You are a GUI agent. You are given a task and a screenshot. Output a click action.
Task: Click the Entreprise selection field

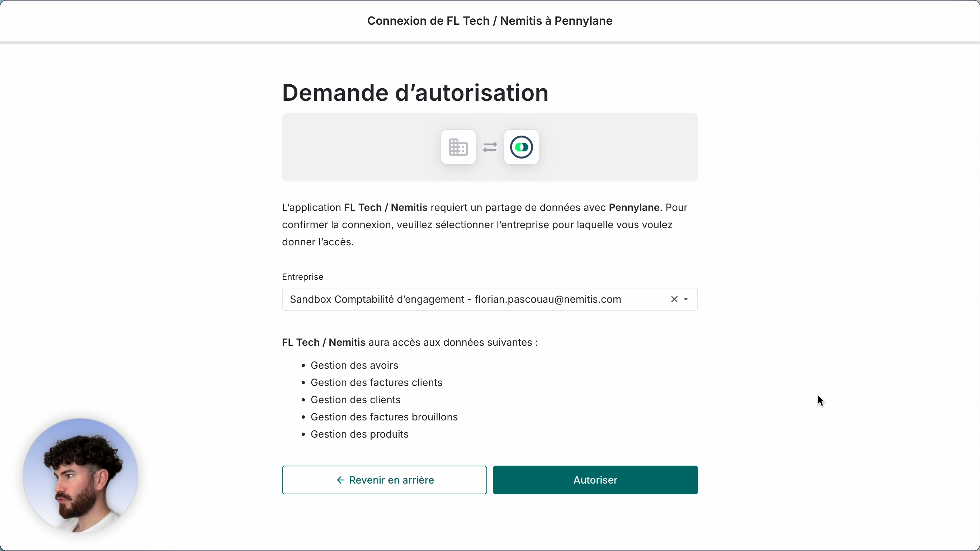(x=490, y=300)
